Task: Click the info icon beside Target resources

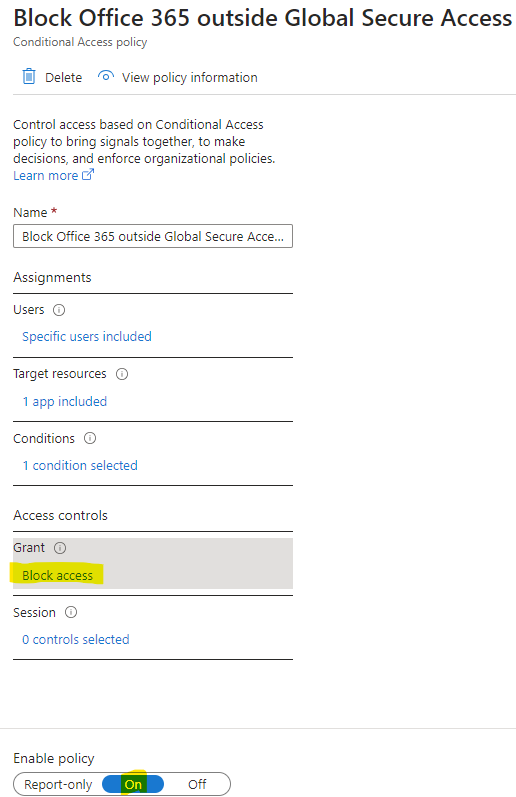Action: 122,374
